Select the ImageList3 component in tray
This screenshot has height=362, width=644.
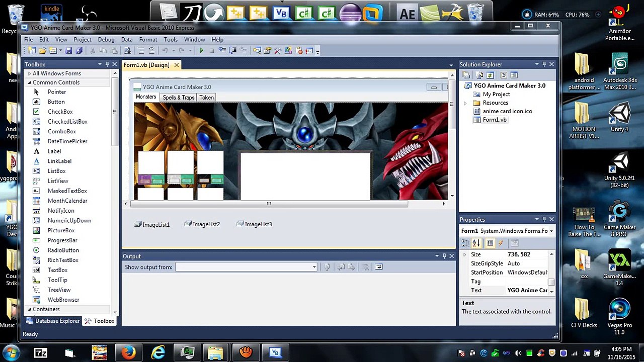click(x=254, y=224)
